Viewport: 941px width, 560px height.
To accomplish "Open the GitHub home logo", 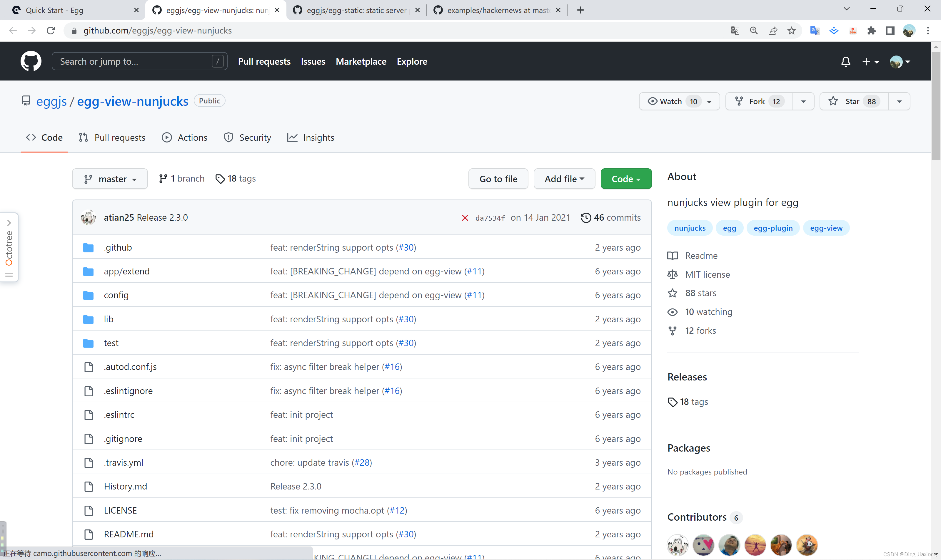I will [31, 61].
